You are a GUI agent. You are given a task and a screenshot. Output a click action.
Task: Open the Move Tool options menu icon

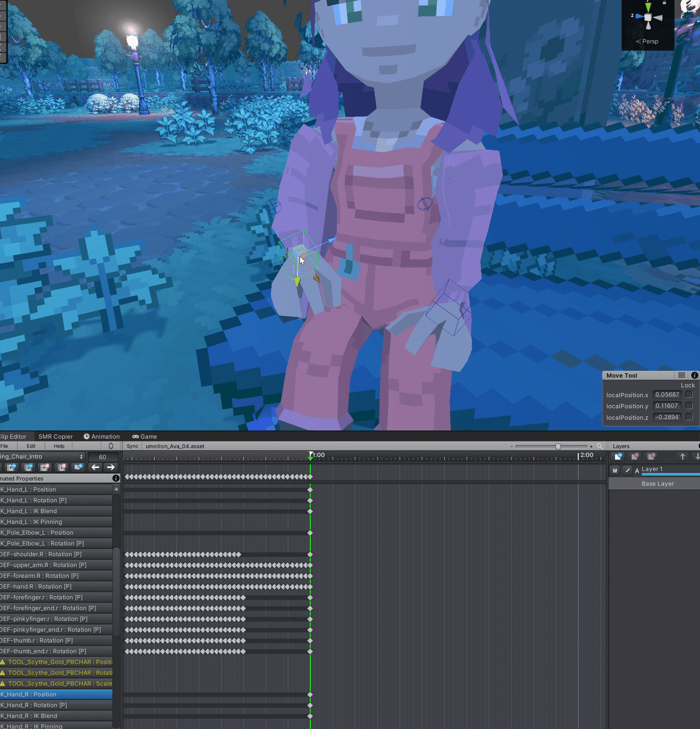tap(682, 375)
